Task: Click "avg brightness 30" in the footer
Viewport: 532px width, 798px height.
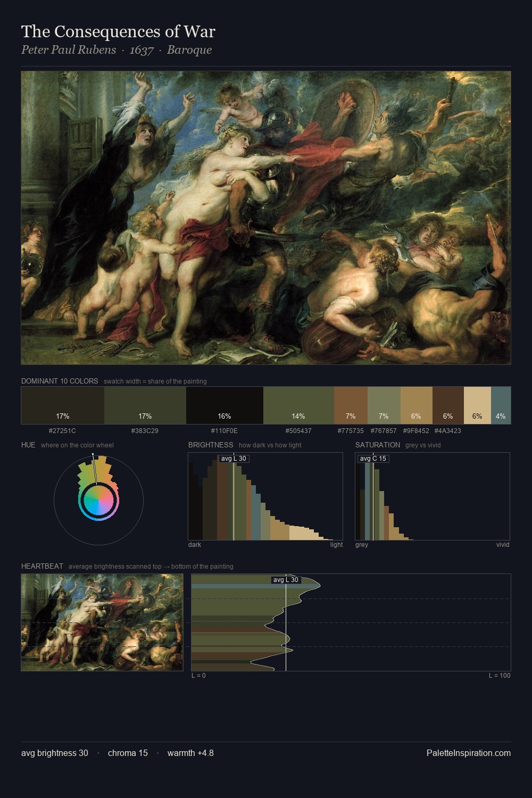Action: pyautogui.click(x=55, y=753)
